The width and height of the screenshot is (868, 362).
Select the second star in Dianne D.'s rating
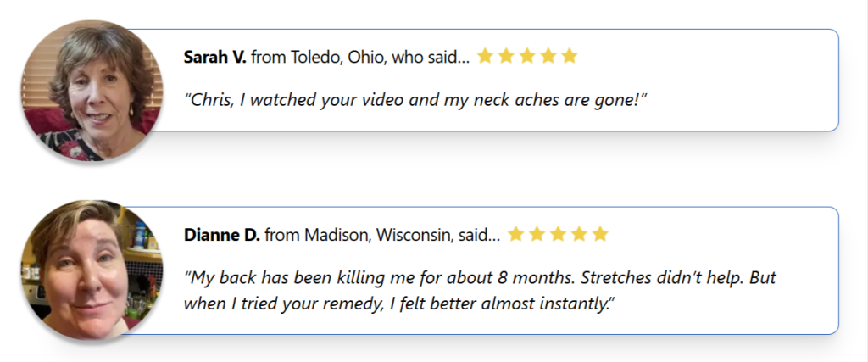click(x=537, y=234)
